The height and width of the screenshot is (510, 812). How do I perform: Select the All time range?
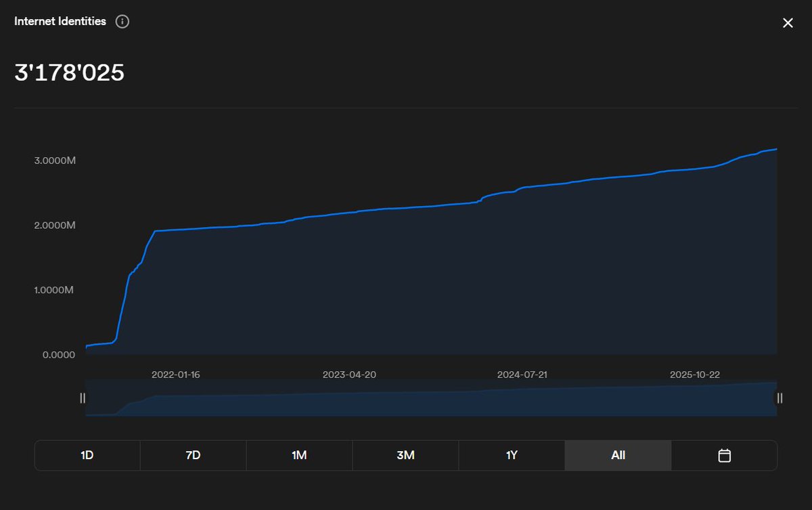(618, 455)
